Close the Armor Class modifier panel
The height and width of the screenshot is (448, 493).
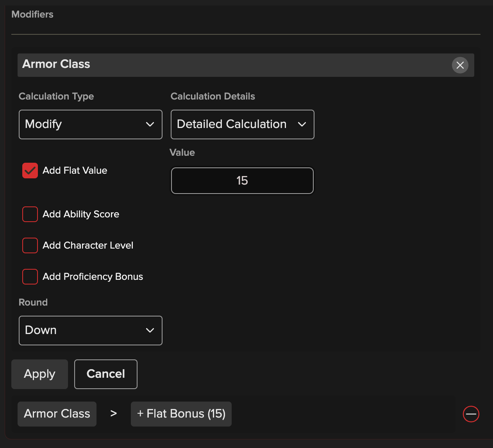460,65
